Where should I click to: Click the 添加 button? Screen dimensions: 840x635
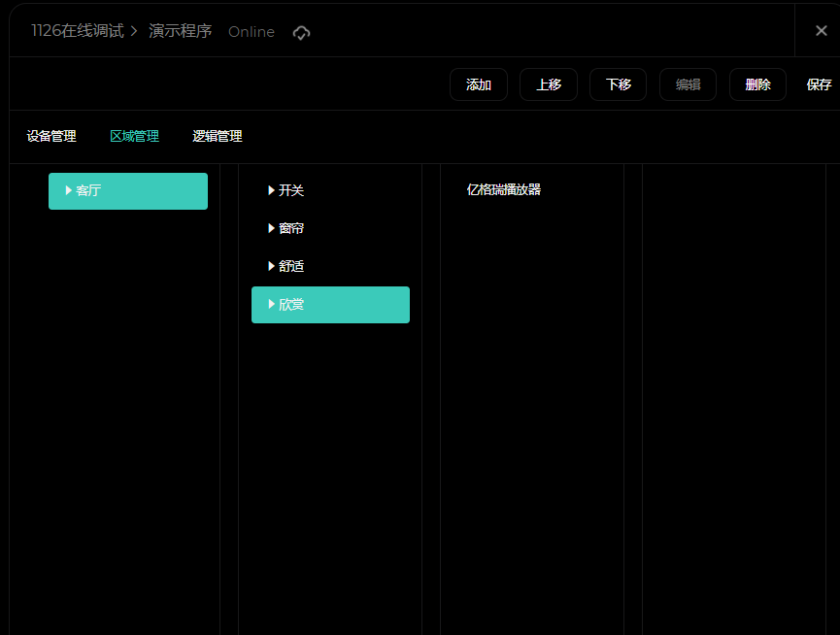pos(478,84)
